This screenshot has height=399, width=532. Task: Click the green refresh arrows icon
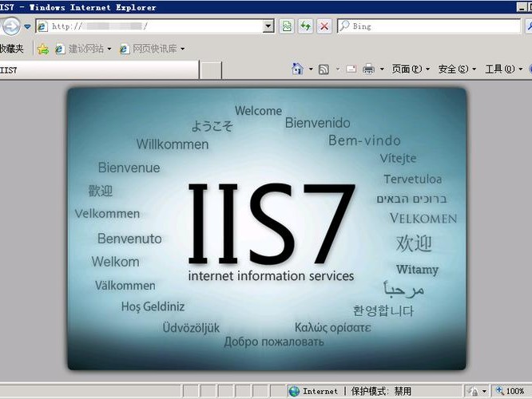click(305, 26)
